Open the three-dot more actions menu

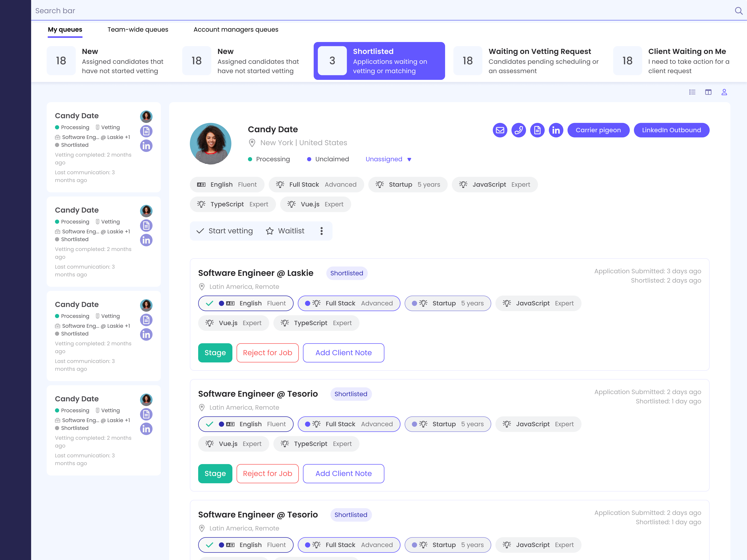321,231
